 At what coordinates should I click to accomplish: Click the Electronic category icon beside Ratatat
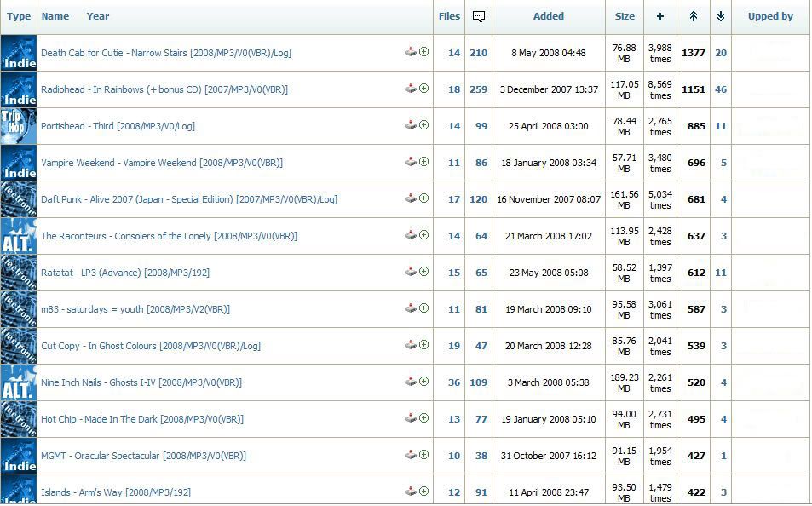(19, 272)
